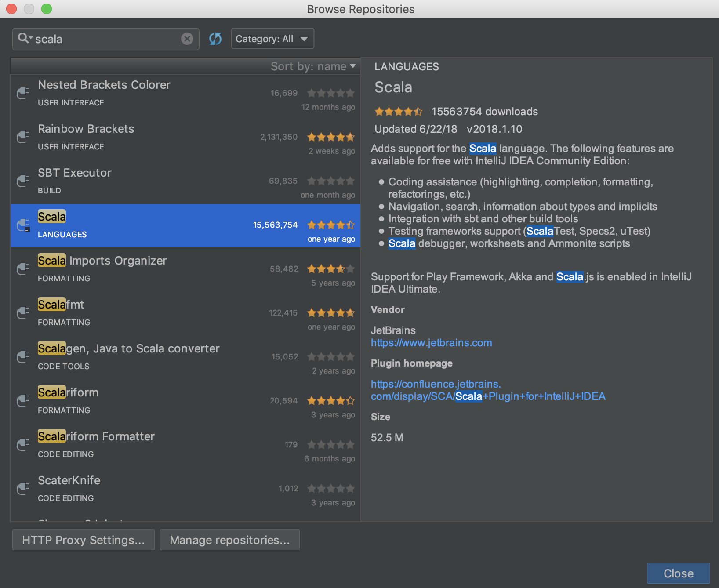Click the '15563754 downloads' detail text
The image size is (719, 588).
coord(485,112)
